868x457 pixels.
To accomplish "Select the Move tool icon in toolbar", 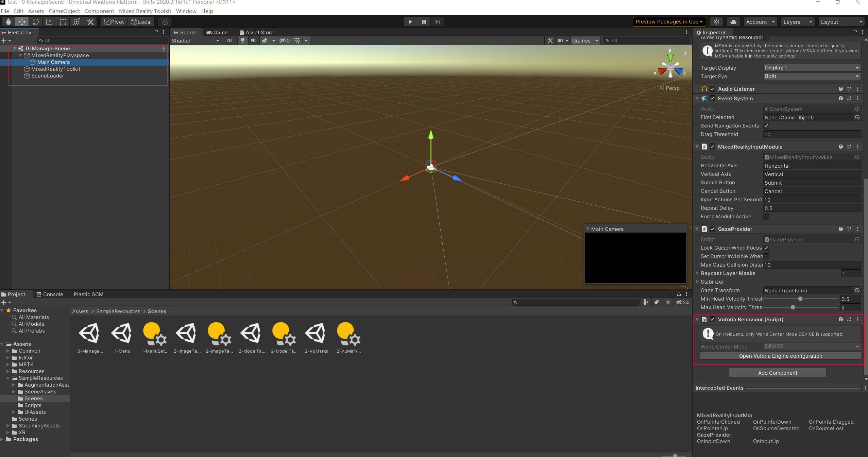I will point(22,21).
